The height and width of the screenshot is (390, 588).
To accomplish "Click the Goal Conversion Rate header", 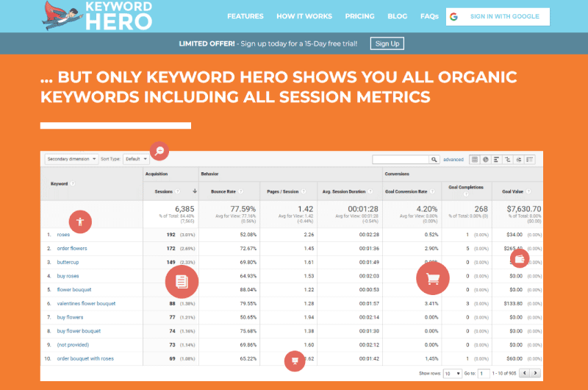I will (406, 191).
